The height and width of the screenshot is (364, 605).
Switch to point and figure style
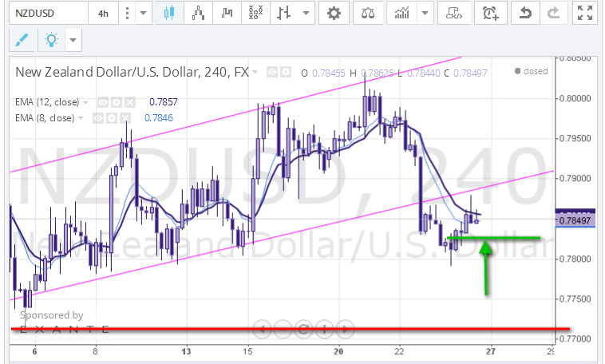pyautogui.click(x=255, y=13)
